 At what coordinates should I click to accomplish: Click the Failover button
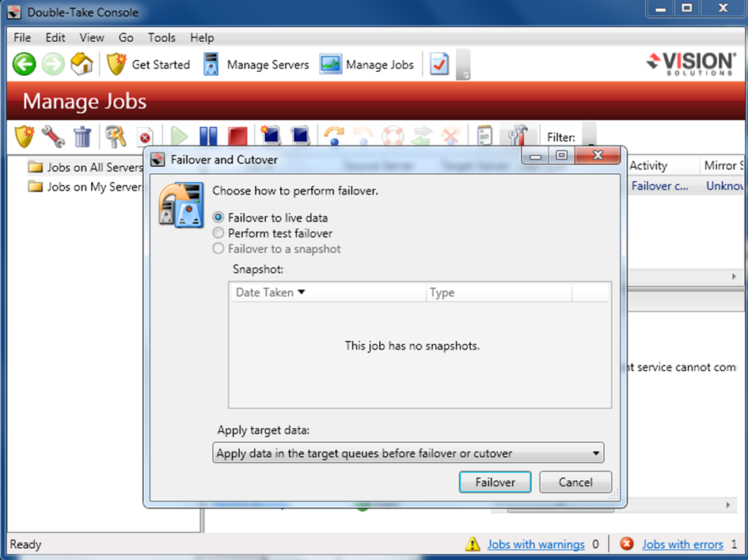pos(496,482)
